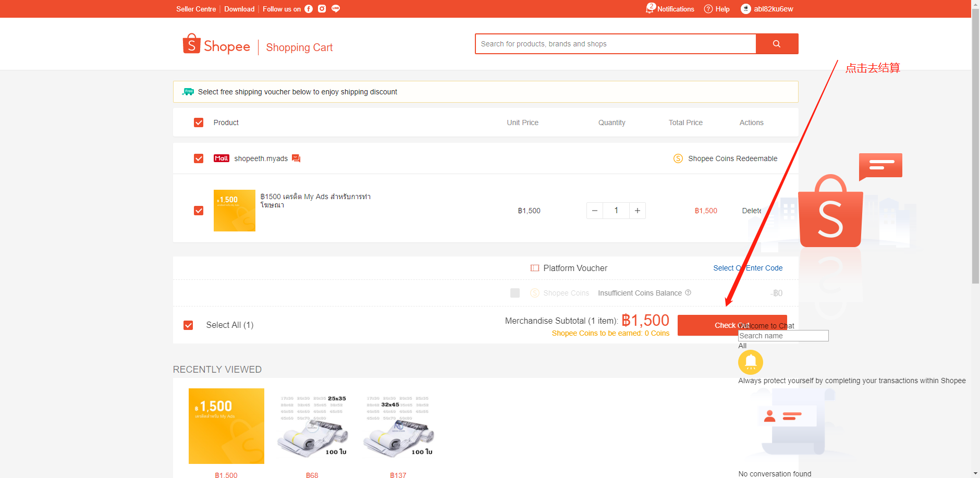
Task: Open recently viewed 25x35 bags thumbnail
Action: click(x=312, y=426)
